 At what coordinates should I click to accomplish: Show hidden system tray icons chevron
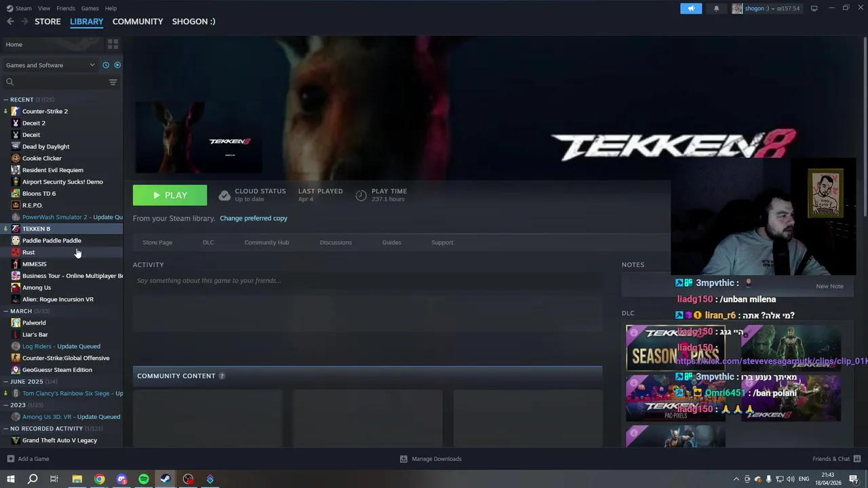736,479
